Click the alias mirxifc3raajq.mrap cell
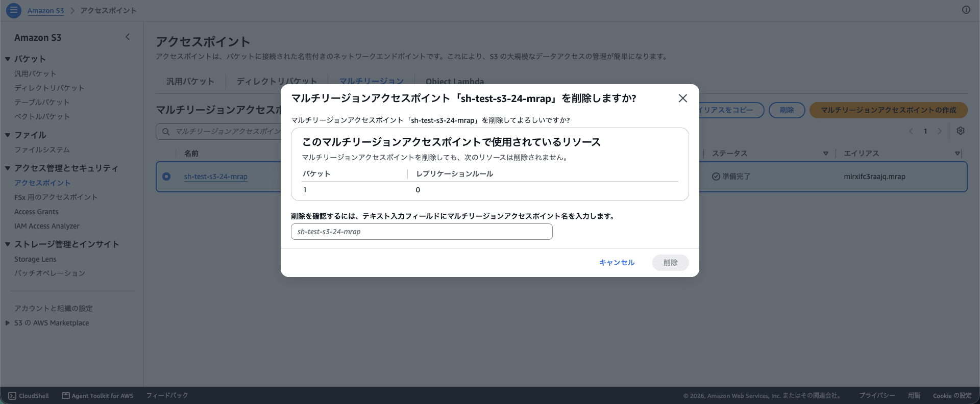 click(874, 176)
